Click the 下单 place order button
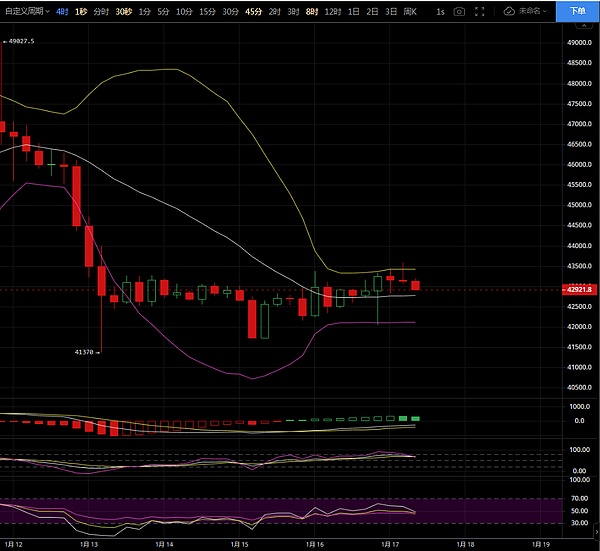Screen dimensions: 600x551 point(578,11)
